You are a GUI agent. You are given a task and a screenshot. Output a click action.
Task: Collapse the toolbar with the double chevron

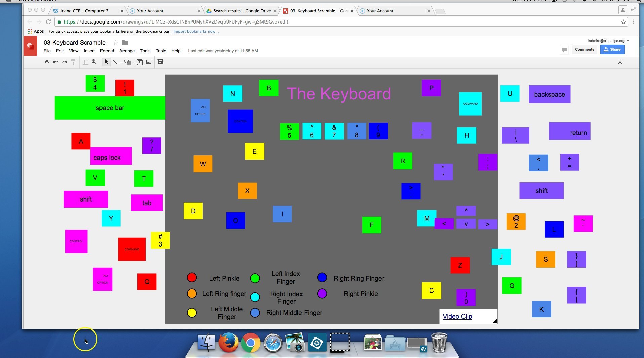(x=619, y=62)
